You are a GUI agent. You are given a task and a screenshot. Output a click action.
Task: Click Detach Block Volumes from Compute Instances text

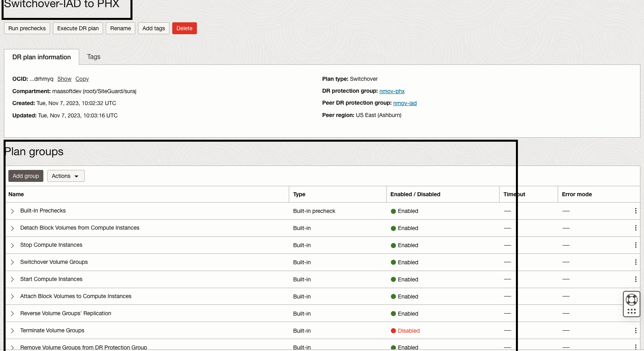click(x=80, y=228)
